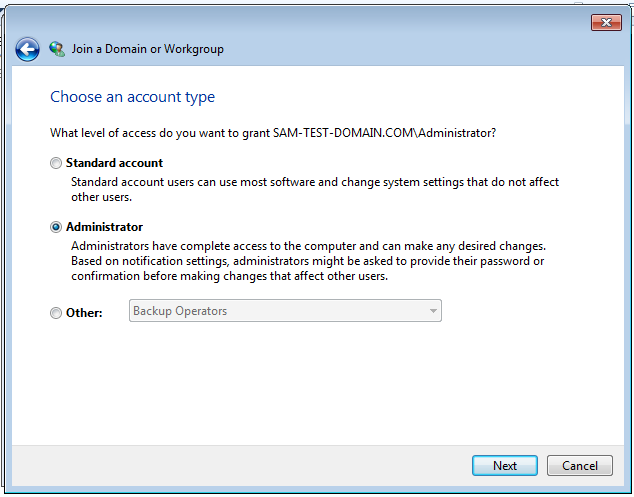Click the bold Administrator label text

[x=104, y=227]
